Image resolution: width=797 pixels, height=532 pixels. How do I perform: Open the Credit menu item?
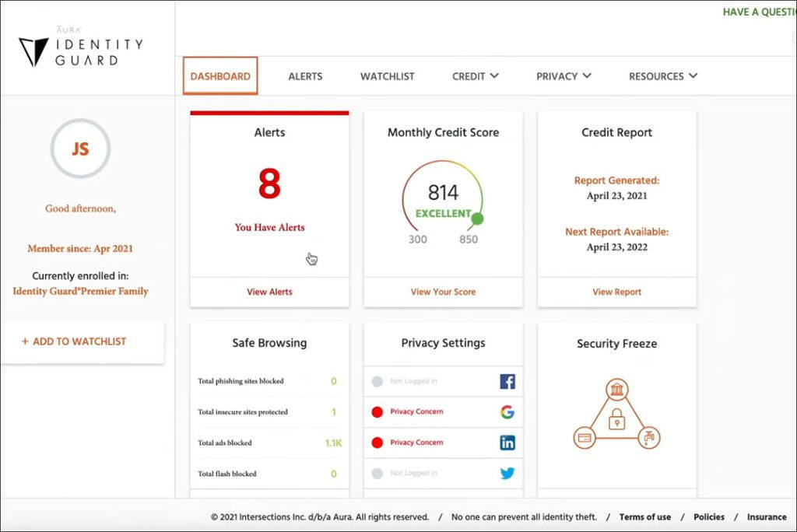pyautogui.click(x=476, y=76)
